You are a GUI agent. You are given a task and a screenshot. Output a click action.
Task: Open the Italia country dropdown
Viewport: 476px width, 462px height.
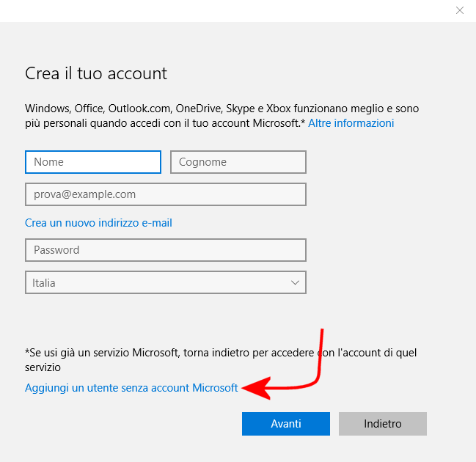coord(165,282)
